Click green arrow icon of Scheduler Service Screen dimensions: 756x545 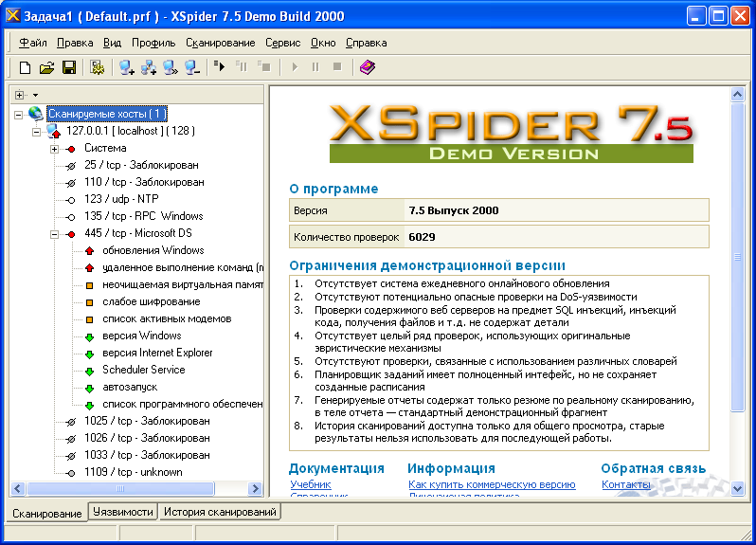(90, 371)
